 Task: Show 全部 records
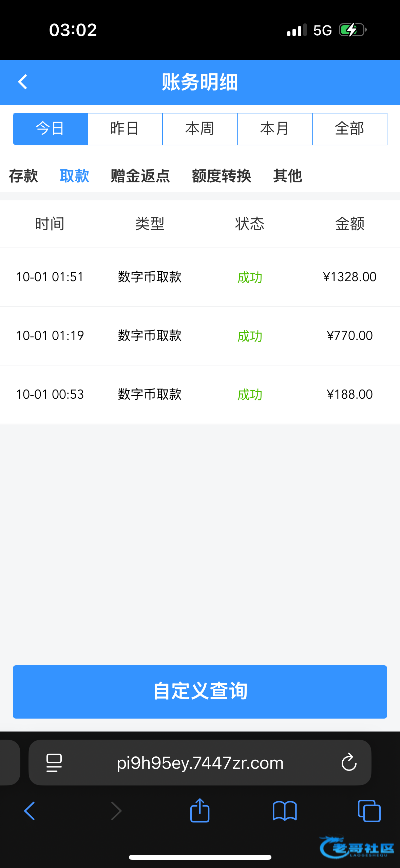coord(349,129)
